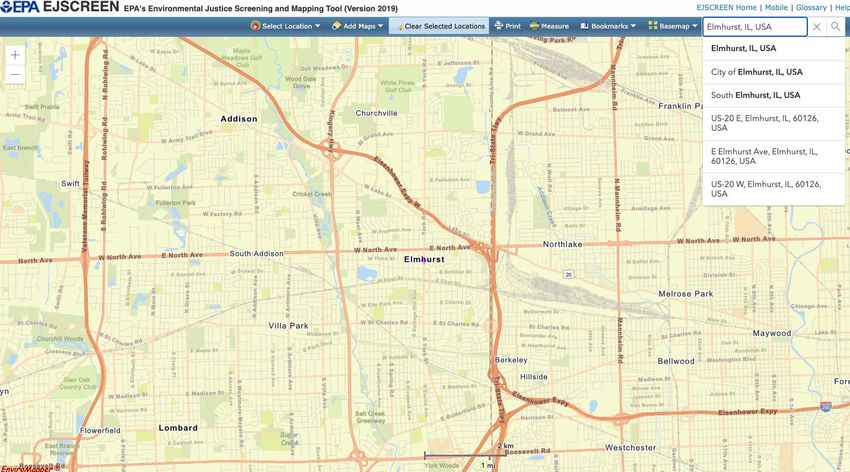Image resolution: width=850 pixels, height=472 pixels.
Task: Select suggestion US-20 W, Elmhurst
Action: [774, 189]
